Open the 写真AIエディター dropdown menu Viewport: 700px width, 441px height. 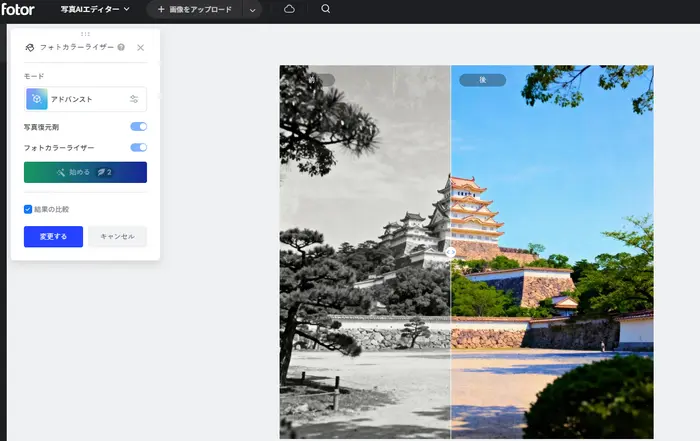(95, 9)
